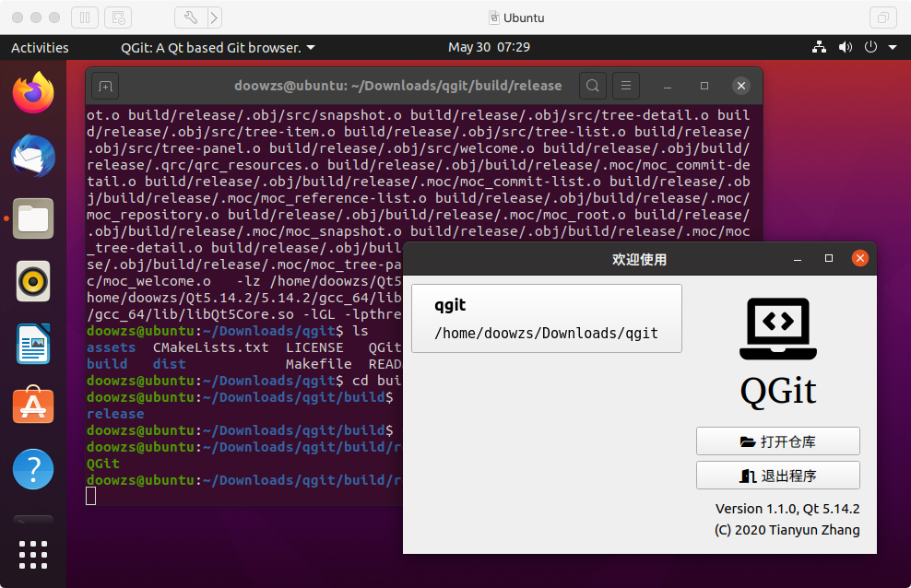Minimize the terminal window
Viewport: 911px width, 588px height.
point(668,87)
